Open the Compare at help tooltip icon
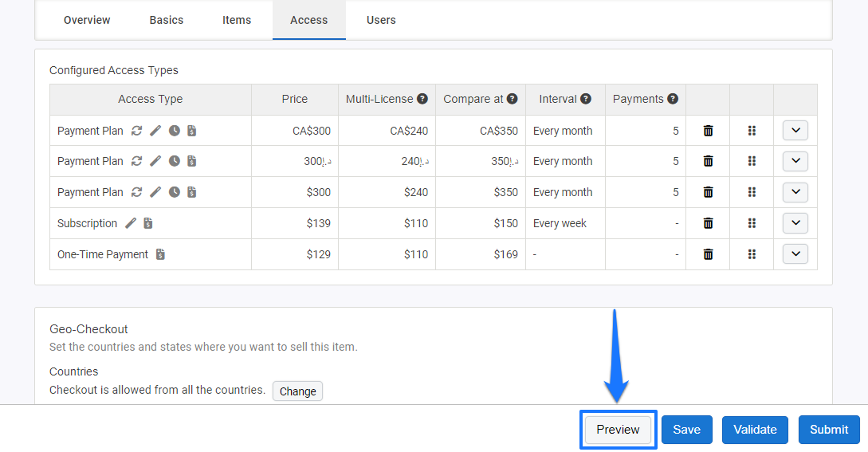 pos(512,99)
